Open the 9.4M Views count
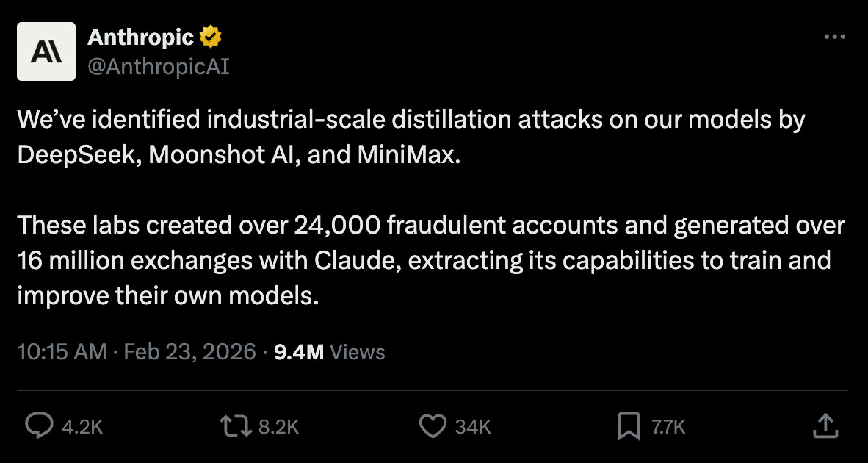This screenshot has width=868, height=463. pyautogui.click(x=299, y=352)
